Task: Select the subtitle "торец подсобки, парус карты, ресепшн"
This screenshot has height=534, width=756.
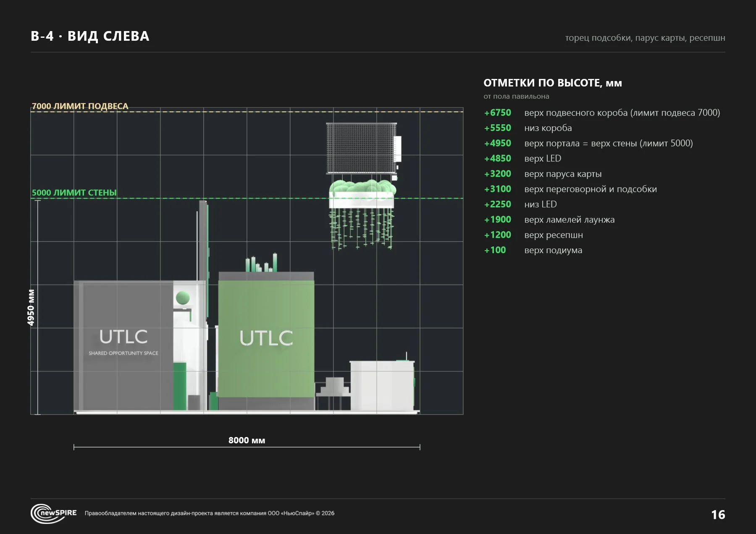Action: [645, 38]
